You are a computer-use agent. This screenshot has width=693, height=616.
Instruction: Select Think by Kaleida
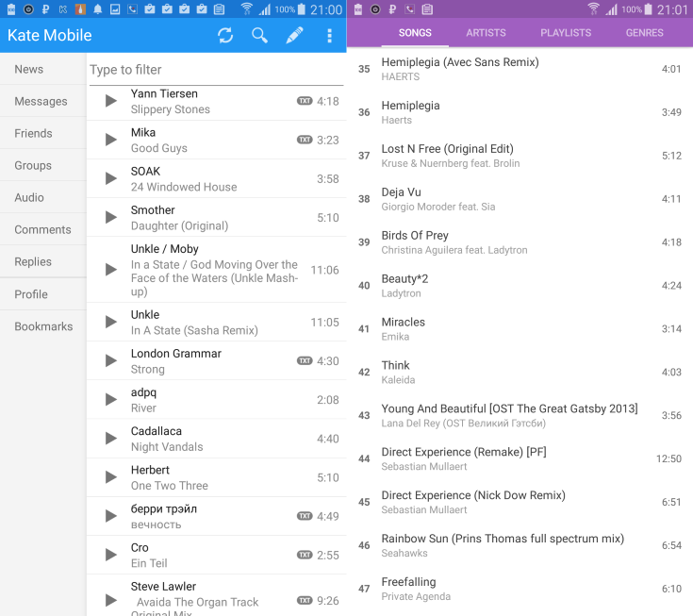[x=520, y=373]
